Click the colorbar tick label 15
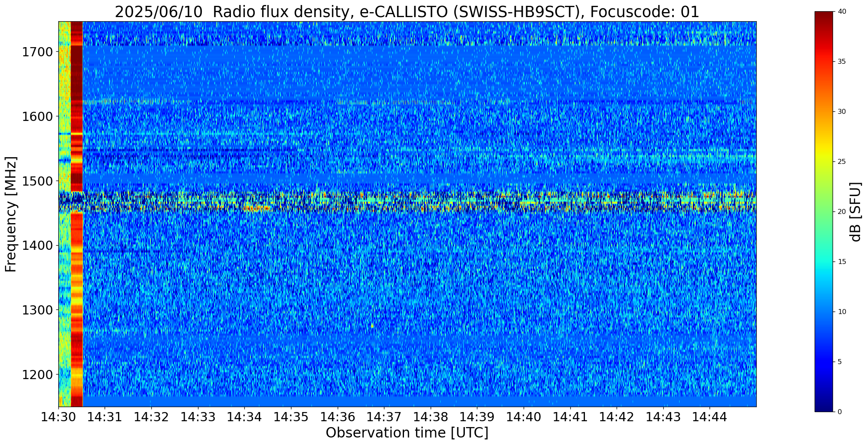 (842, 262)
